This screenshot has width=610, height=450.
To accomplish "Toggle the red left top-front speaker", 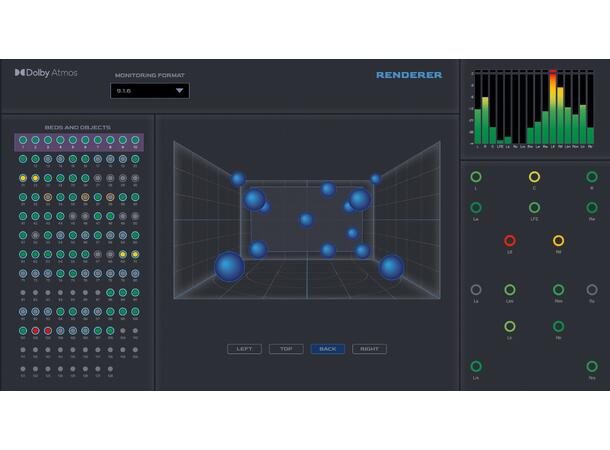I will pos(510,241).
